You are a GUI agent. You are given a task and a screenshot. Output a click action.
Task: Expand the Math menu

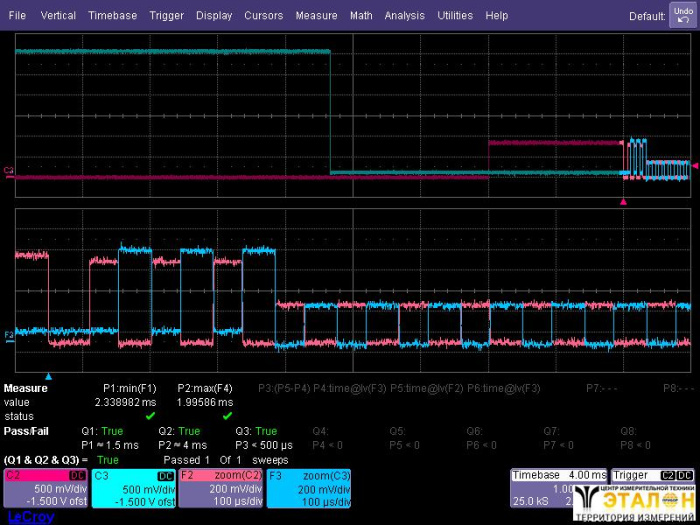coord(361,16)
